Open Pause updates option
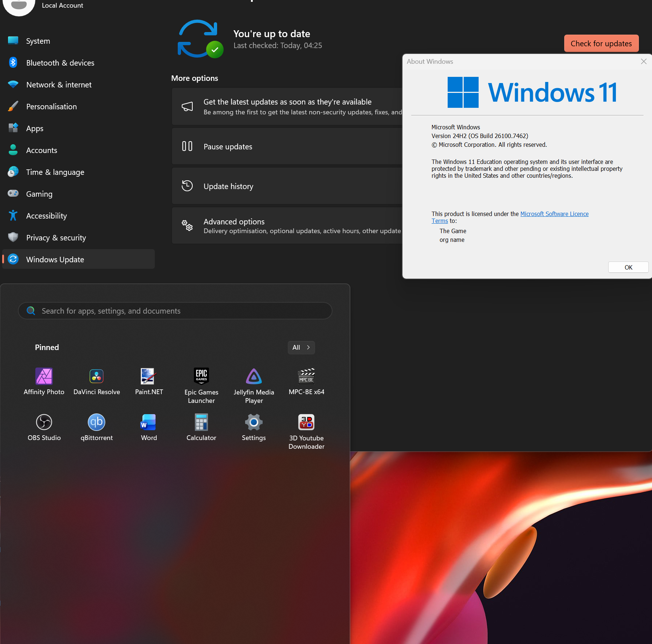652x644 pixels. click(287, 146)
